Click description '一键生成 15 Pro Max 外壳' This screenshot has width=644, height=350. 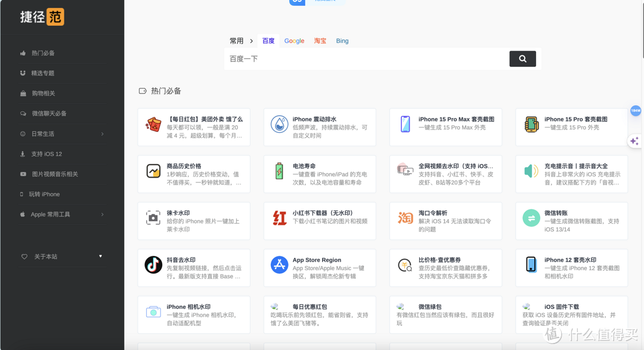tap(452, 128)
